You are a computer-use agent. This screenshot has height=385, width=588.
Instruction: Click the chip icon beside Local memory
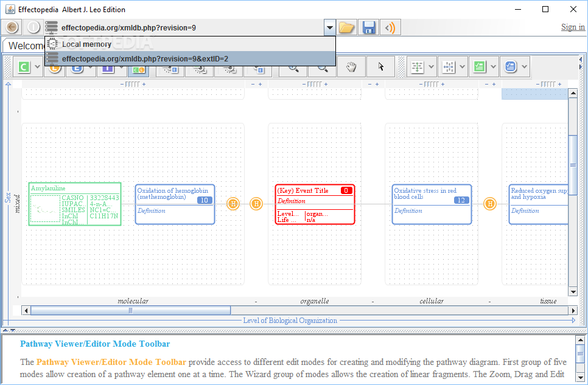coord(52,44)
